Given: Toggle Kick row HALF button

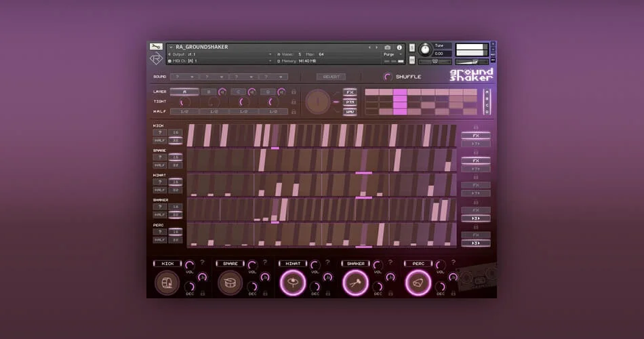Looking at the screenshot, I should (x=160, y=140).
